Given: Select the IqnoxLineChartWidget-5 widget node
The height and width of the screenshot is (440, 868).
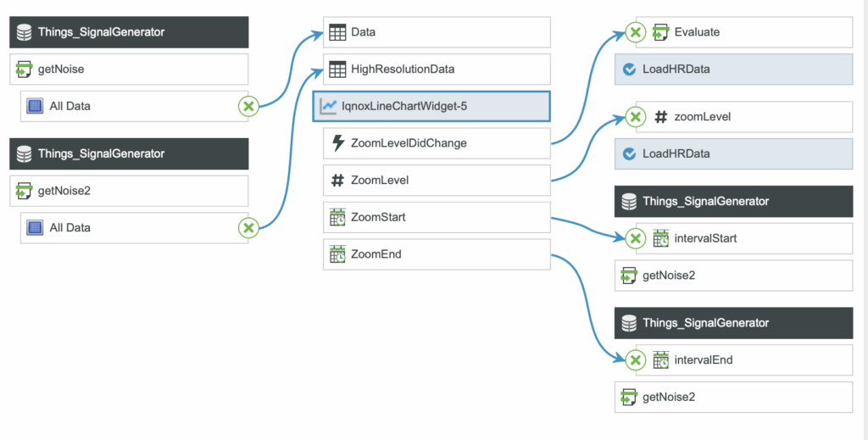Looking at the screenshot, I should (x=431, y=106).
